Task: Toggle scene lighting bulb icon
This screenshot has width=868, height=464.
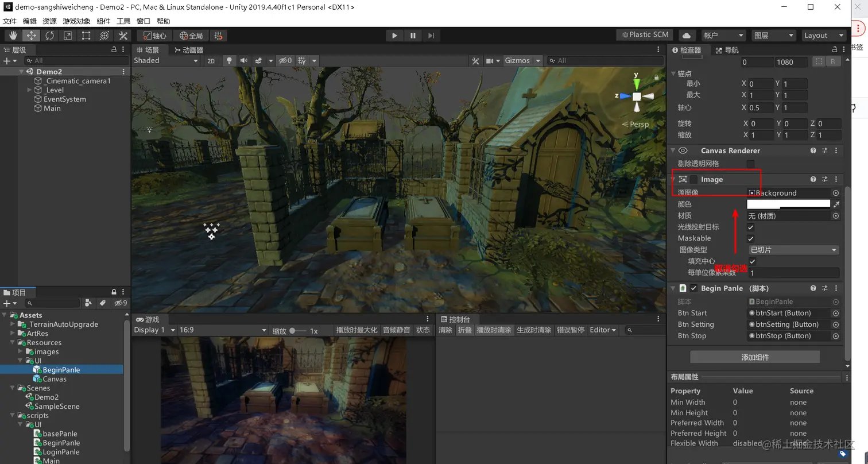Action: click(x=229, y=60)
